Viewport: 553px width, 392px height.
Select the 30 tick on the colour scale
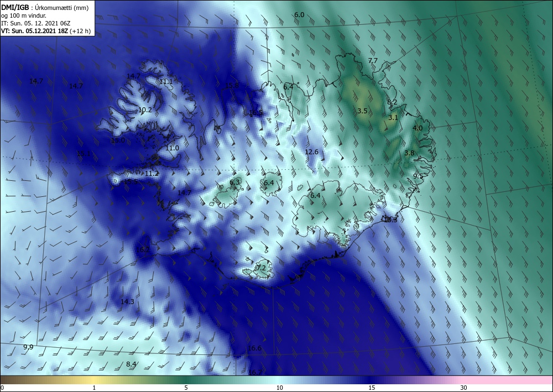pos(464,388)
